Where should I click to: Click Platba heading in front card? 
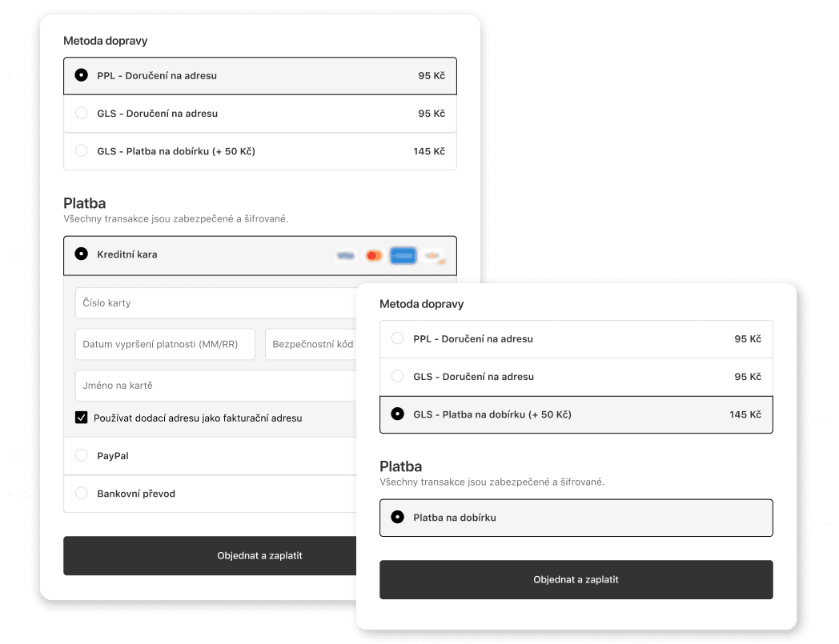[401, 466]
